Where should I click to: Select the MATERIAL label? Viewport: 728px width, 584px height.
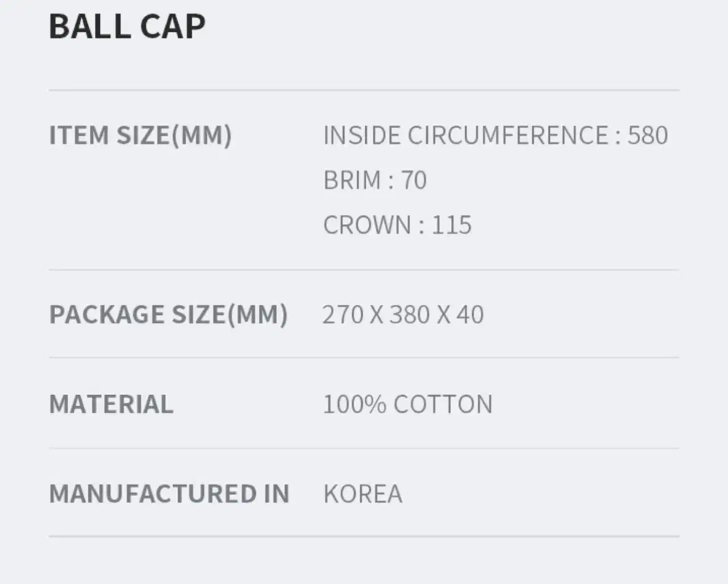(111, 404)
